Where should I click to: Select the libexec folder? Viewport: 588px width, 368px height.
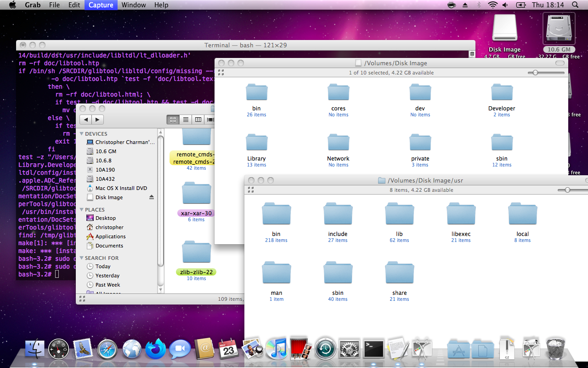click(461, 215)
